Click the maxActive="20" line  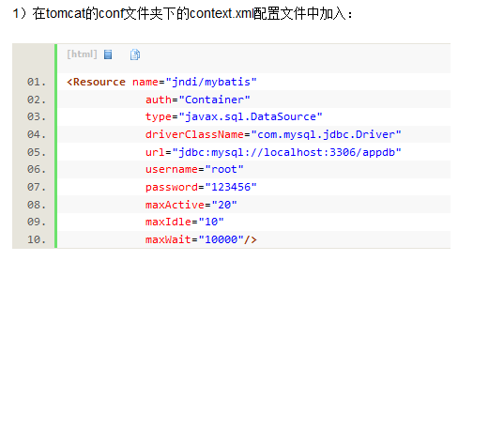click(191, 205)
